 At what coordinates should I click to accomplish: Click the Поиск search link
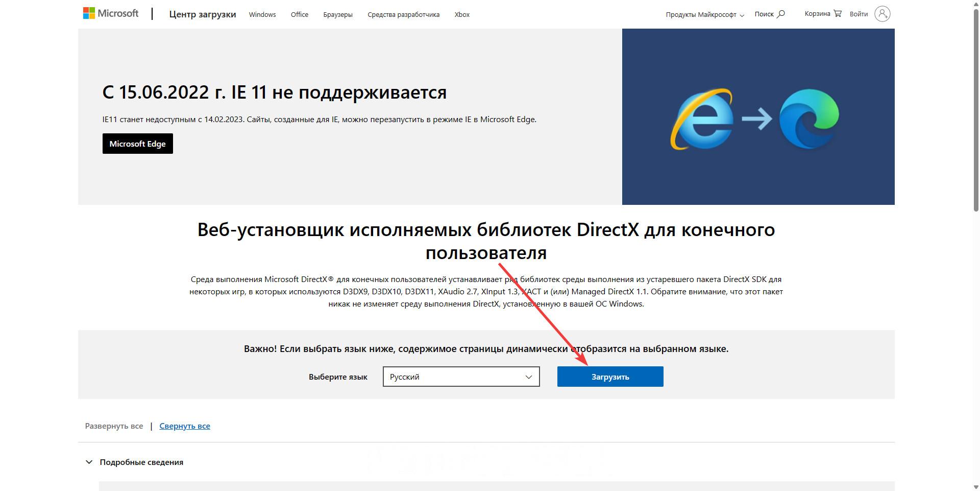pyautogui.click(x=770, y=14)
